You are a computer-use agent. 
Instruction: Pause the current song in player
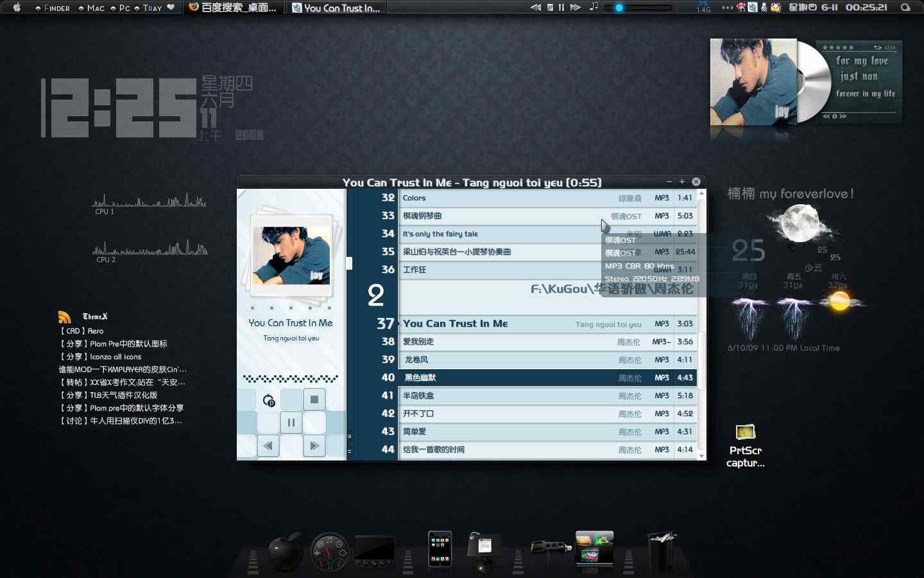tap(291, 423)
